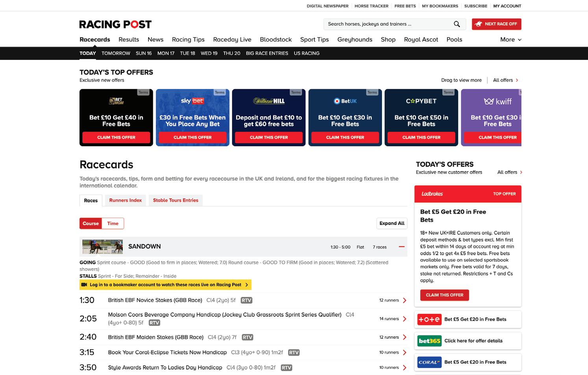Viewport: 588px width, 375px height.
Task: Click the Terms tag on the Sky Bet card
Action: (220, 92)
